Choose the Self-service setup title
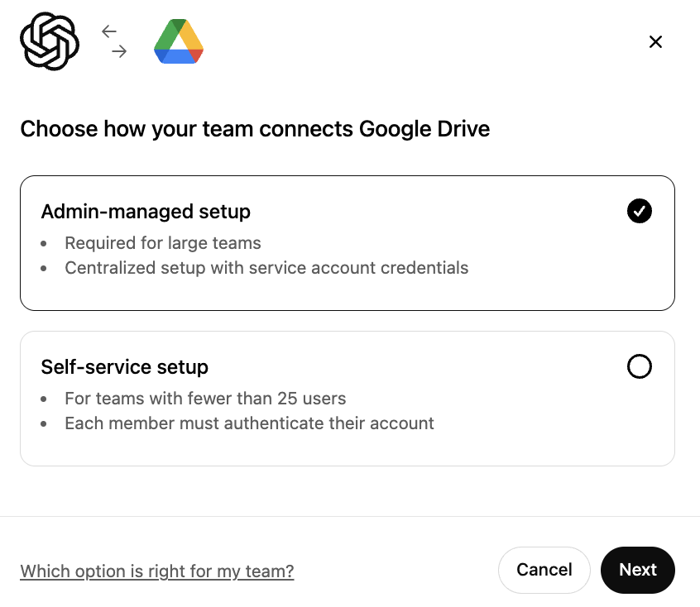The width and height of the screenshot is (700, 607). 125,367
